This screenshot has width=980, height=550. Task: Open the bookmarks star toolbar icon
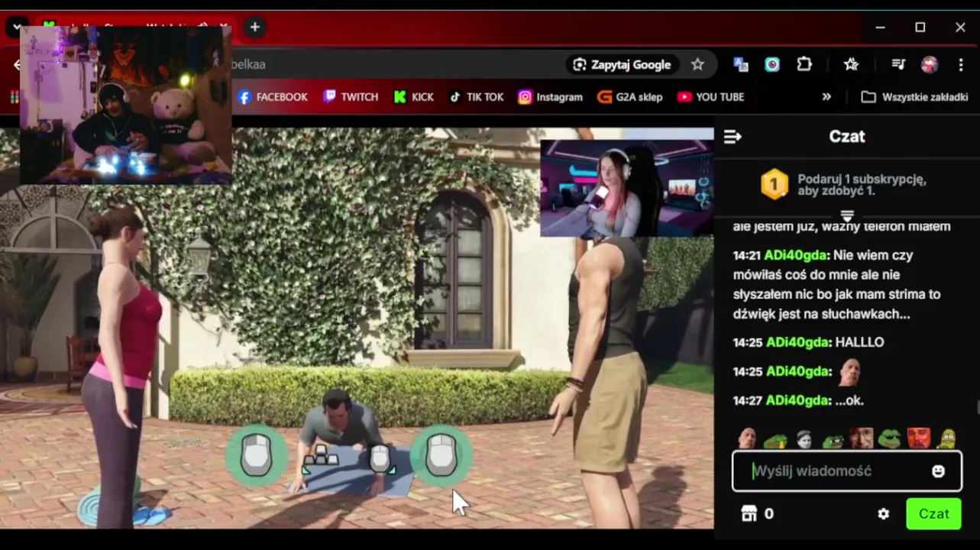851,64
